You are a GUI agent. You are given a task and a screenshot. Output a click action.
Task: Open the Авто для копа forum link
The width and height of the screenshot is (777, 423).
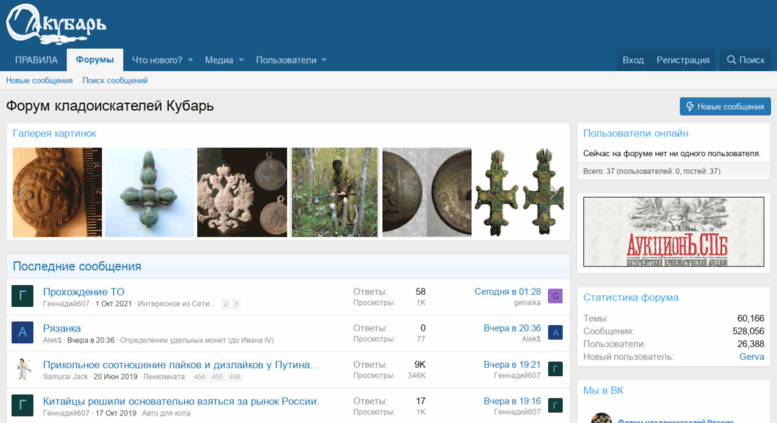tap(166, 413)
